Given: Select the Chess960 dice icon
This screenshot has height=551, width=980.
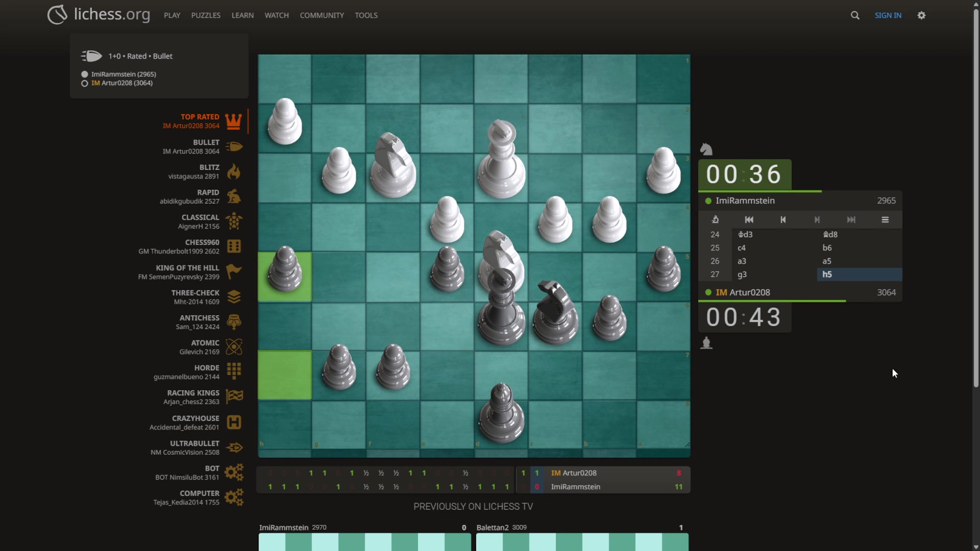Looking at the screenshot, I should (234, 246).
